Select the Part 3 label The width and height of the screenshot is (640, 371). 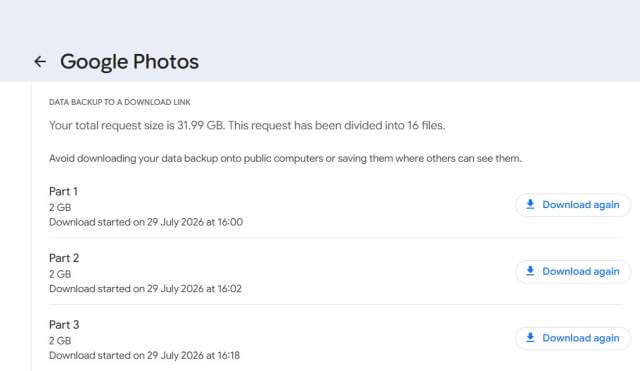pyautogui.click(x=64, y=324)
